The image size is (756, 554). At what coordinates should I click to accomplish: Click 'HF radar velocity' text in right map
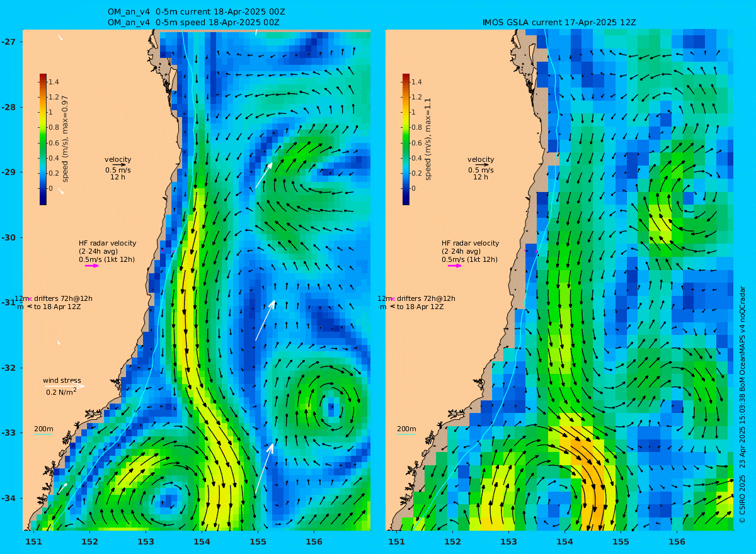470,243
